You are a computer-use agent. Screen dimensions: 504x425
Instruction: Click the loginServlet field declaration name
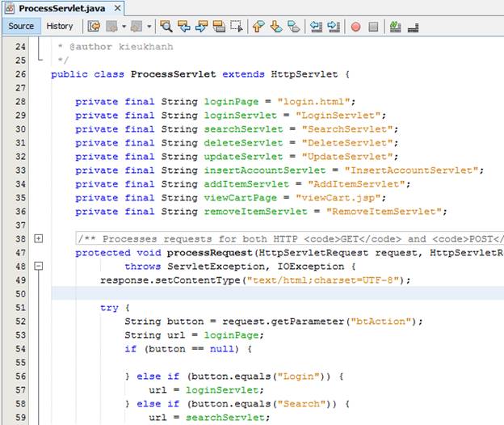pyautogui.click(x=240, y=116)
